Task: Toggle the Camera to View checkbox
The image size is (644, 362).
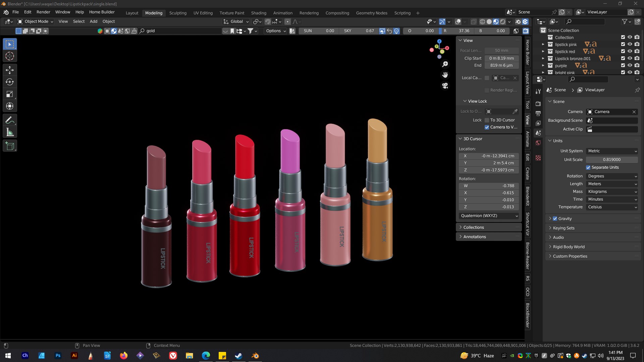Action: (487, 127)
